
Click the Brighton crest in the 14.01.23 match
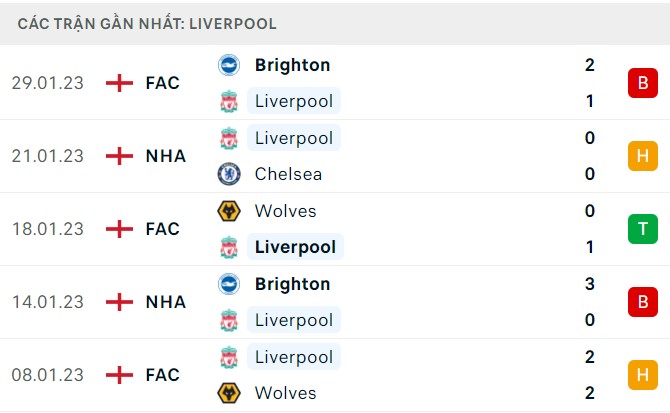tap(229, 284)
